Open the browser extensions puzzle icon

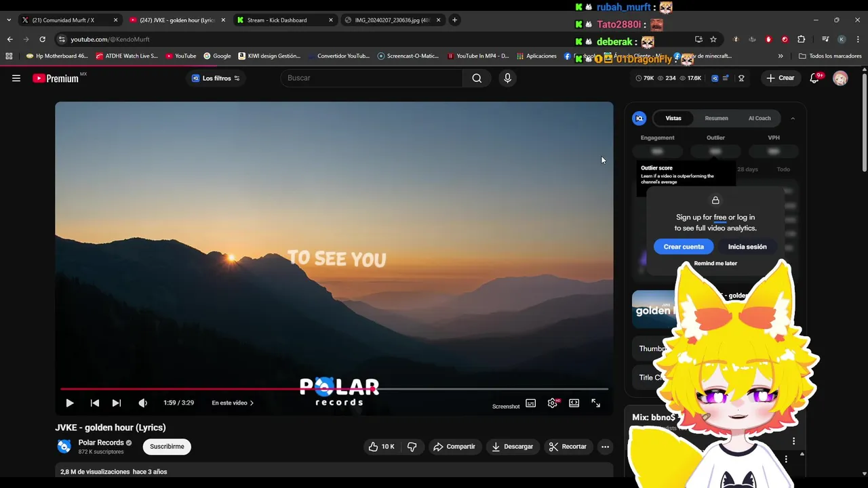click(x=801, y=39)
